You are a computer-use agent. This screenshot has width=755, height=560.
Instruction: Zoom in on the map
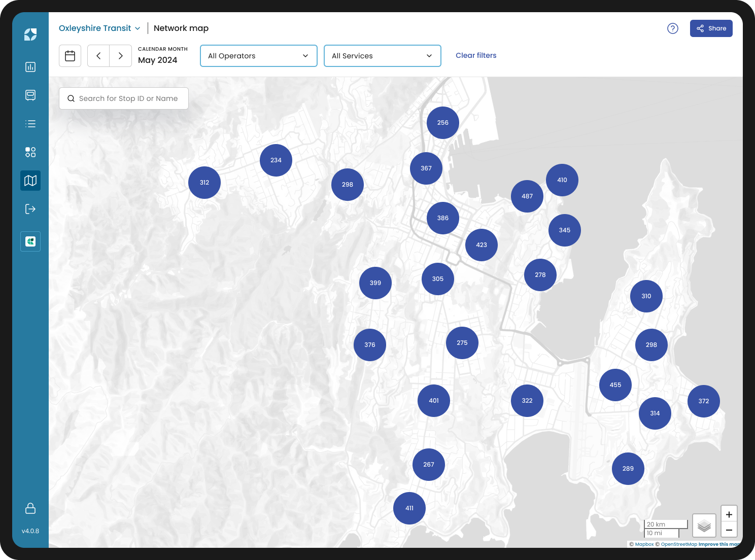(729, 514)
